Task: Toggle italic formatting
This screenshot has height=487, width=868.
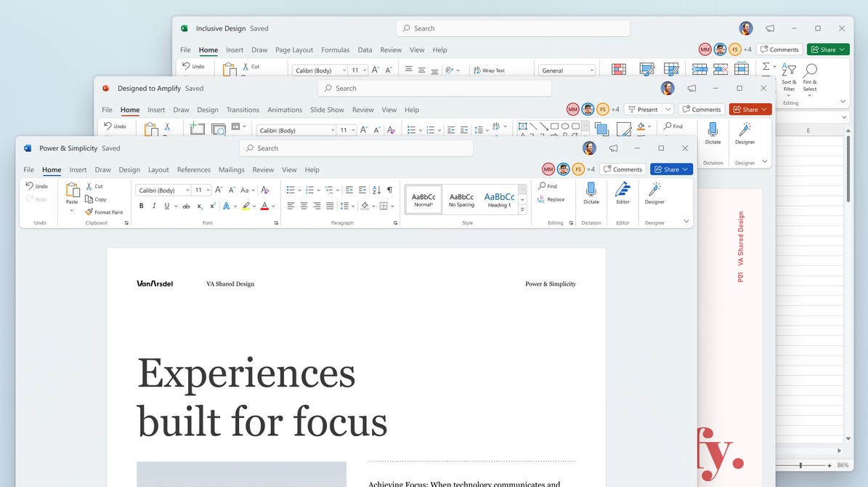Action: [153, 206]
